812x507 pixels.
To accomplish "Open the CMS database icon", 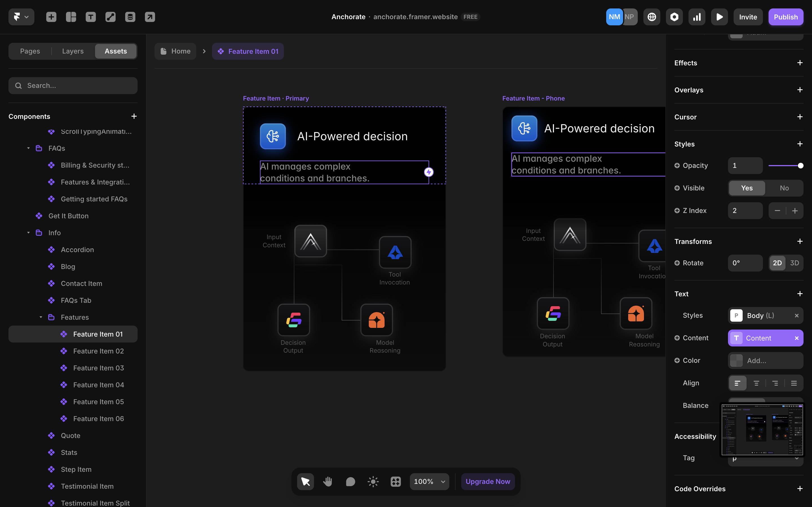I will [x=130, y=17].
